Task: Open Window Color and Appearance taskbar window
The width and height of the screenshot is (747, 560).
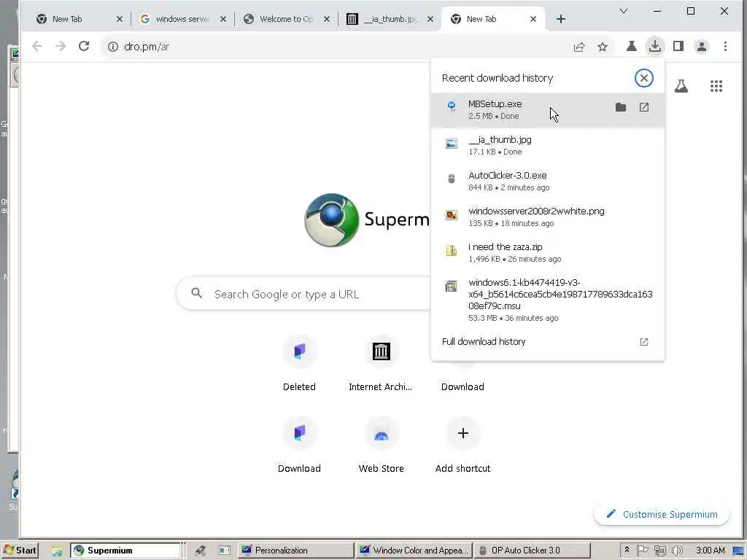Action: [414, 551]
